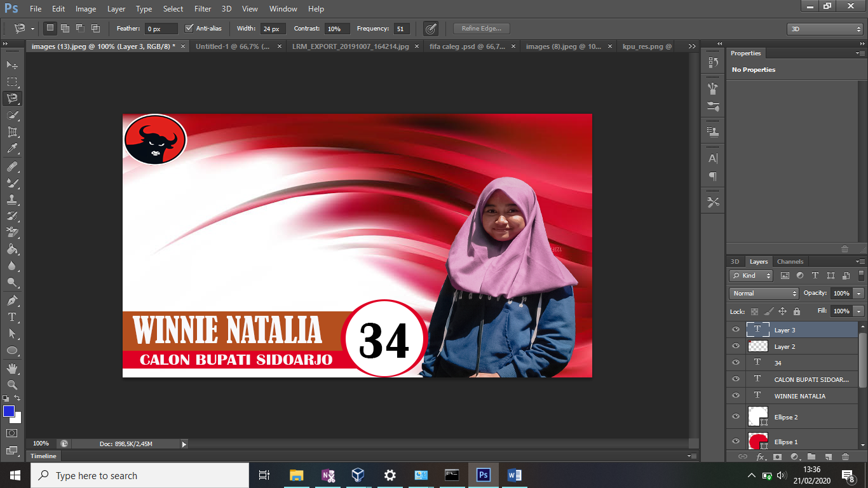Switch to the Channels tab
This screenshot has height=488, width=868.
click(790, 262)
